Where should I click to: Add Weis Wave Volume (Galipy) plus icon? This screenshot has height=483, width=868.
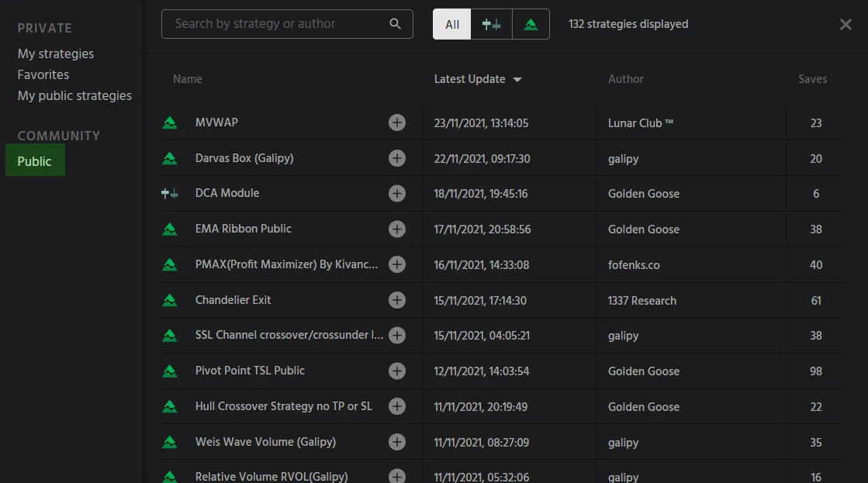(397, 441)
